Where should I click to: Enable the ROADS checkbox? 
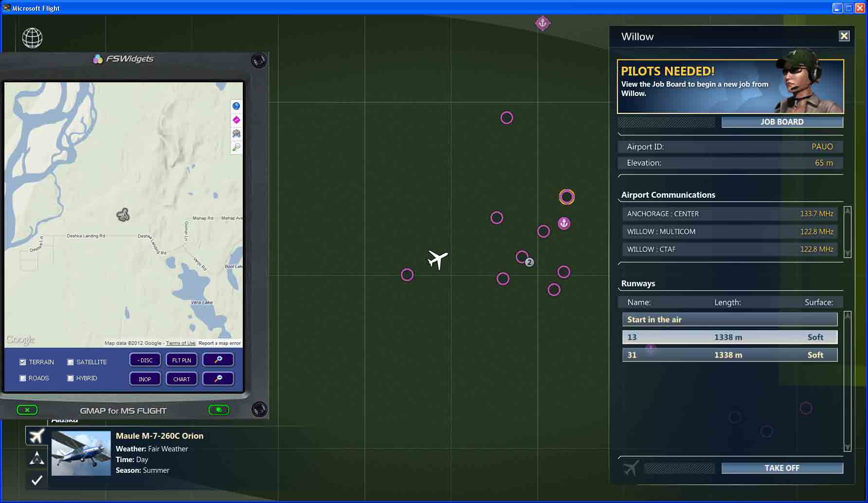pos(23,378)
